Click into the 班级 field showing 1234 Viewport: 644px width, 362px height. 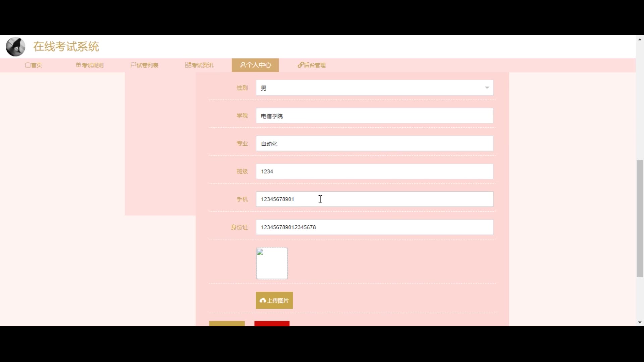pos(374,171)
